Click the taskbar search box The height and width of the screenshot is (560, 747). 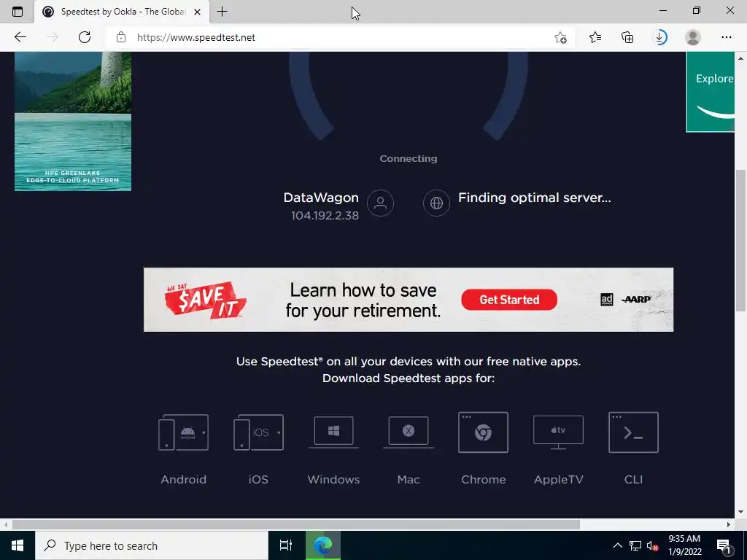point(152,545)
